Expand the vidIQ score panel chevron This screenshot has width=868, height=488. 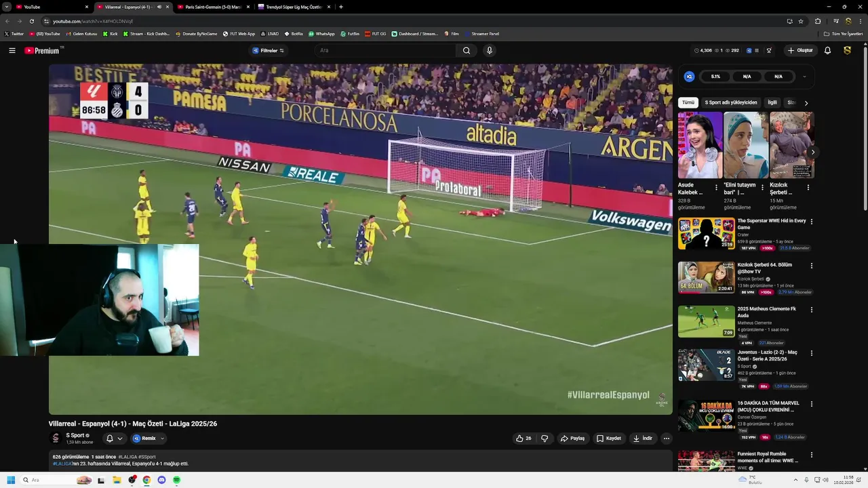[805, 77]
